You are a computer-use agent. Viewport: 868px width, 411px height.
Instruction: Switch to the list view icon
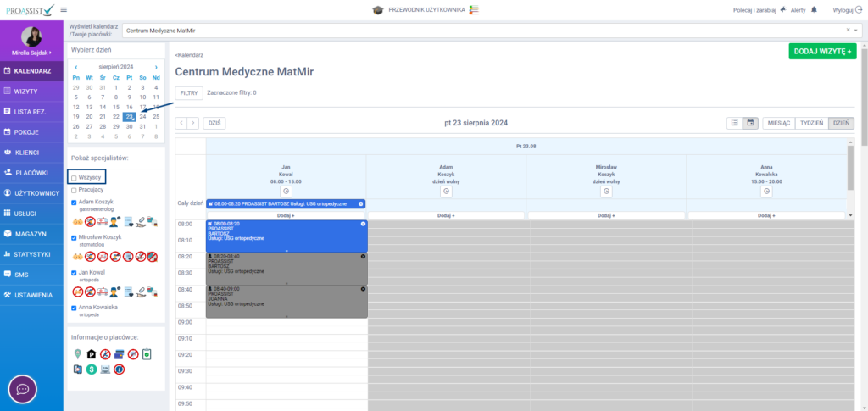pyautogui.click(x=734, y=123)
